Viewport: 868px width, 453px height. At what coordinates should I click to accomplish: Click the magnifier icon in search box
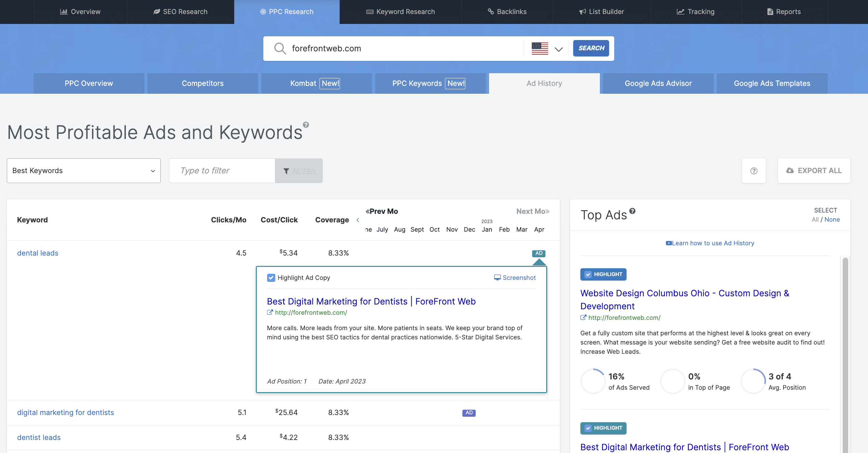[x=280, y=49]
